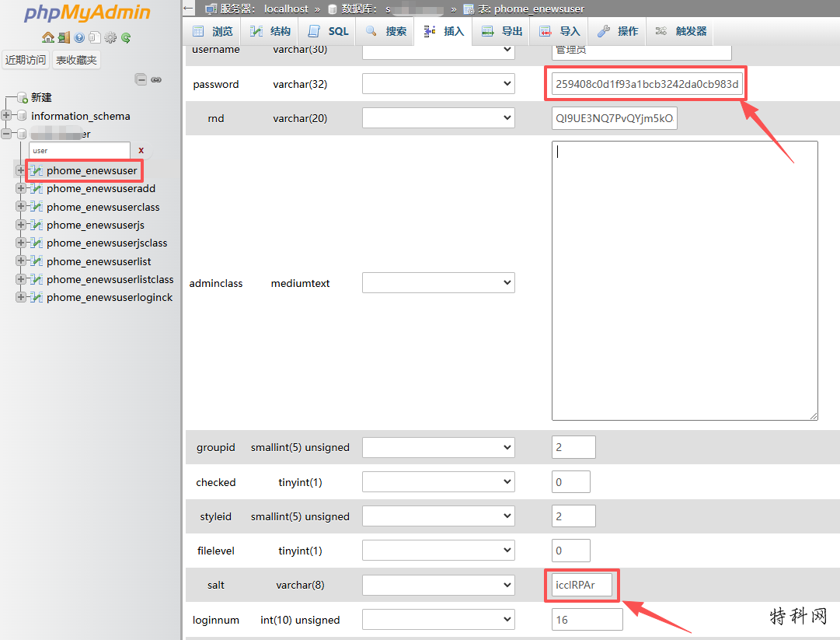Clear the table filter with red x
840x640 pixels.
click(141, 151)
